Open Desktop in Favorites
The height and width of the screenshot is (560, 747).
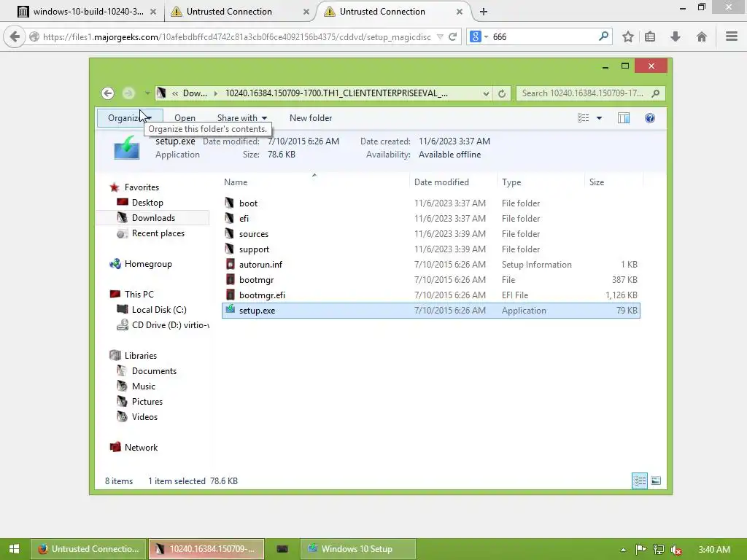pos(147,203)
